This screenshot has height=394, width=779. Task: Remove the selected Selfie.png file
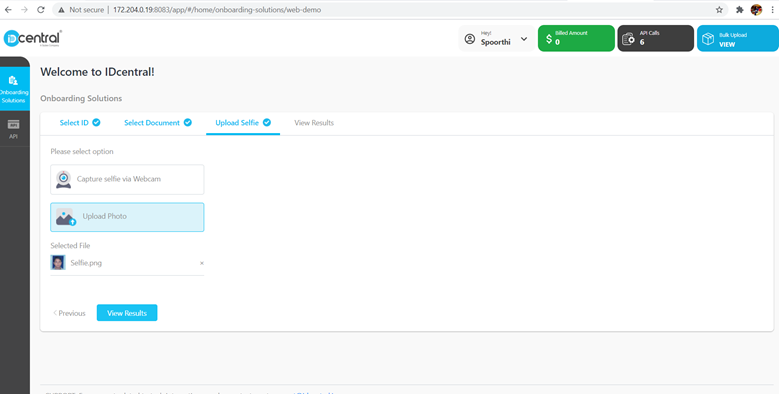202,263
